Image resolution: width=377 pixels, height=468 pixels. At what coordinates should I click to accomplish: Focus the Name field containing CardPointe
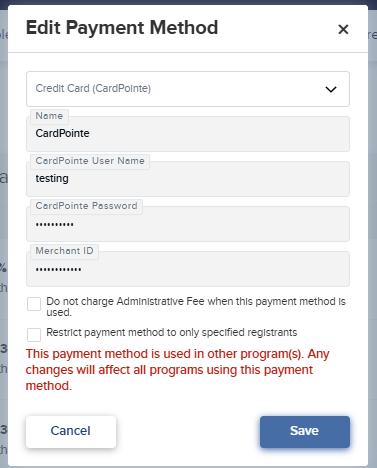point(188,134)
